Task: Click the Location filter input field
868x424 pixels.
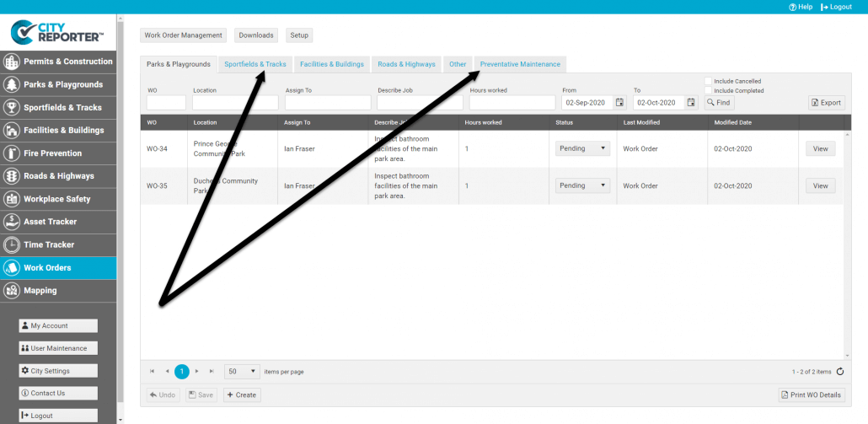Action: pos(235,103)
